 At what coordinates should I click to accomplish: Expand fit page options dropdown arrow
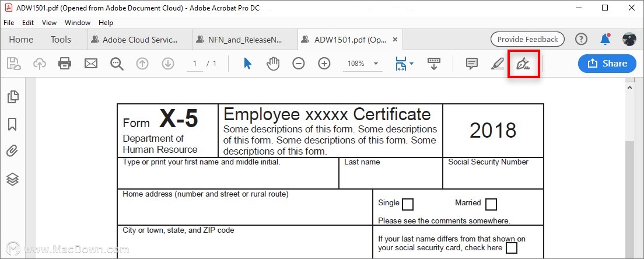point(411,64)
